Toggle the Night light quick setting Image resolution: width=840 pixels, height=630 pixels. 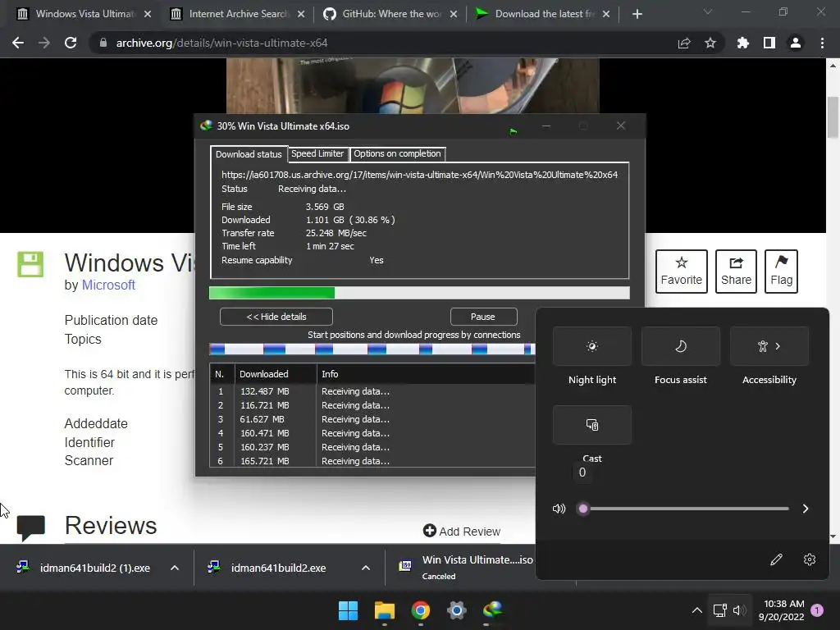click(592, 346)
